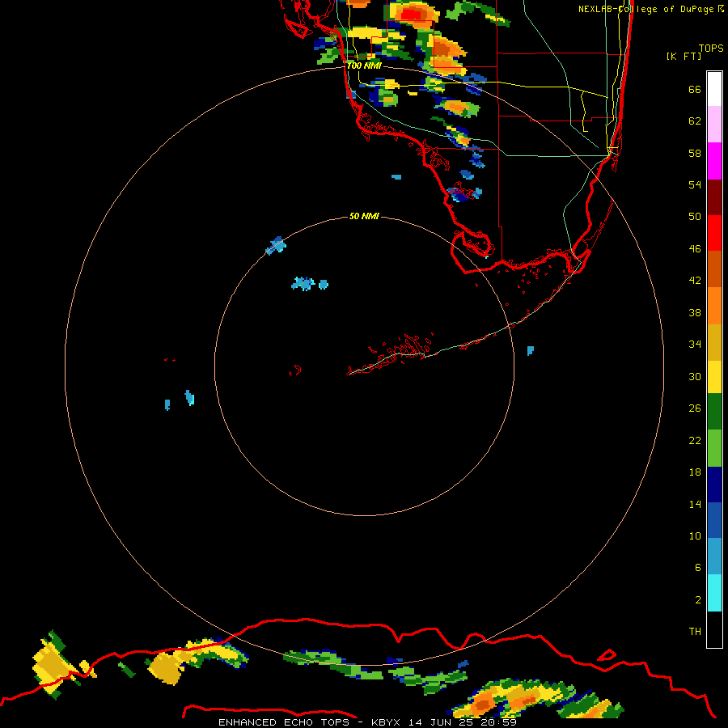
Task: Click the small echo east of the Keys
Action: point(530,350)
